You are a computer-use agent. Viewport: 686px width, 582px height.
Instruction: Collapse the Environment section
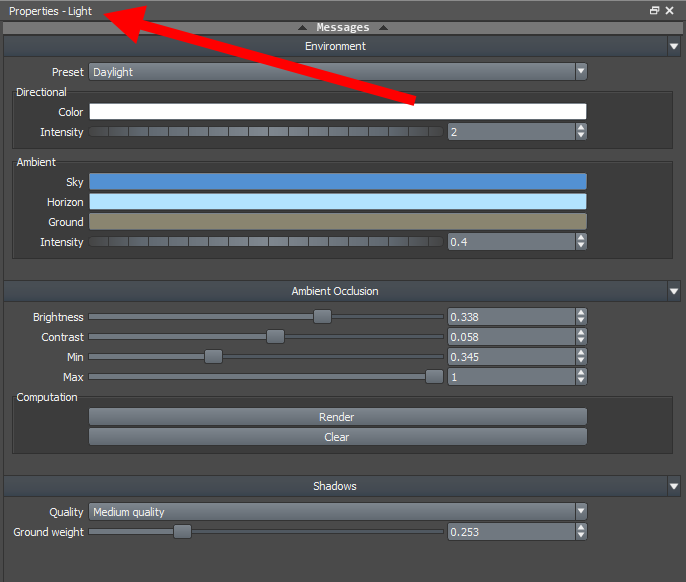click(674, 46)
